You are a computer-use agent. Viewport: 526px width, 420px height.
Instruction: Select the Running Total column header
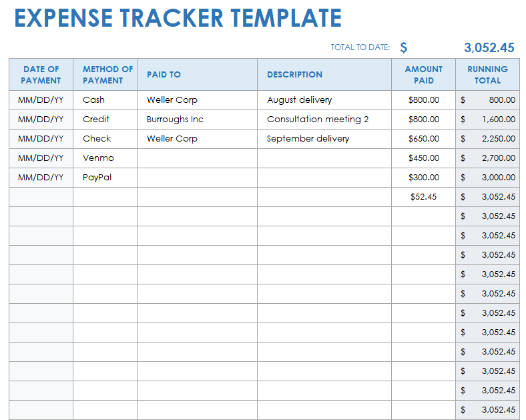pyautogui.click(x=487, y=75)
